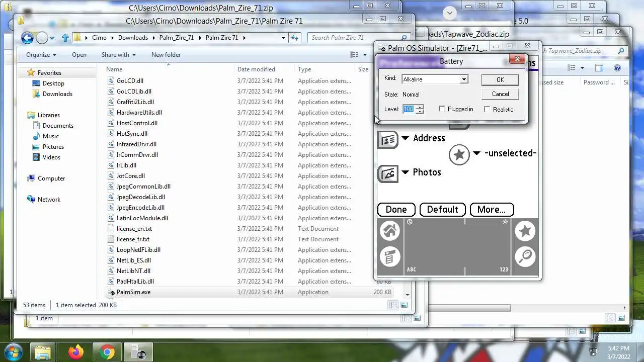
Task: Open File Explorer from the taskbar
Action: (43, 352)
